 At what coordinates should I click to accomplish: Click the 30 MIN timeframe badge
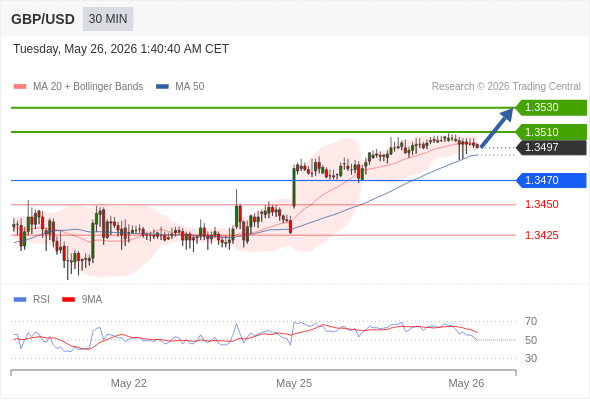coord(108,19)
